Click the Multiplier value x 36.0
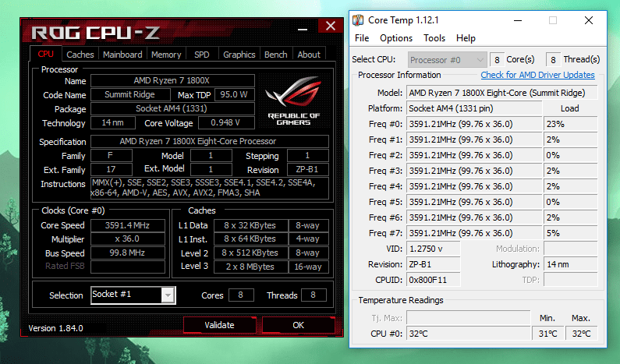620x364 pixels. [x=128, y=239]
